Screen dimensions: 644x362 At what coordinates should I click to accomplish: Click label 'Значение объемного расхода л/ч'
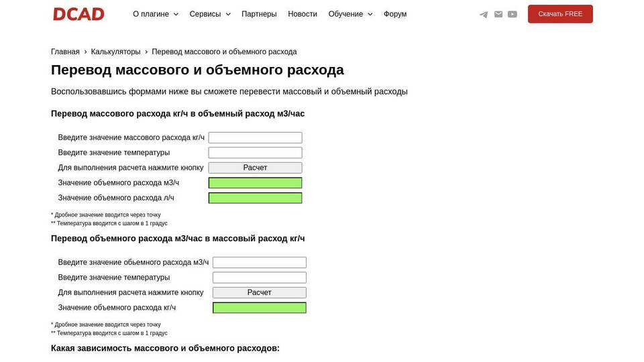coord(116,198)
